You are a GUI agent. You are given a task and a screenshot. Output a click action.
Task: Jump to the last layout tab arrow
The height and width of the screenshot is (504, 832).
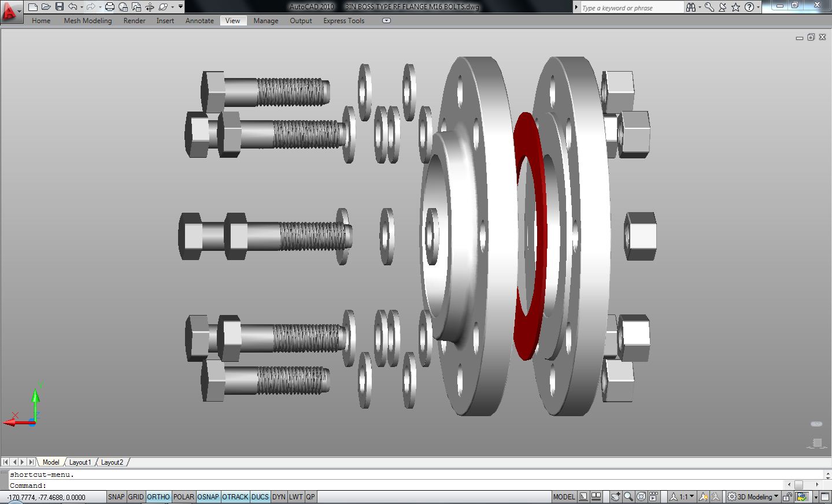tap(31, 462)
